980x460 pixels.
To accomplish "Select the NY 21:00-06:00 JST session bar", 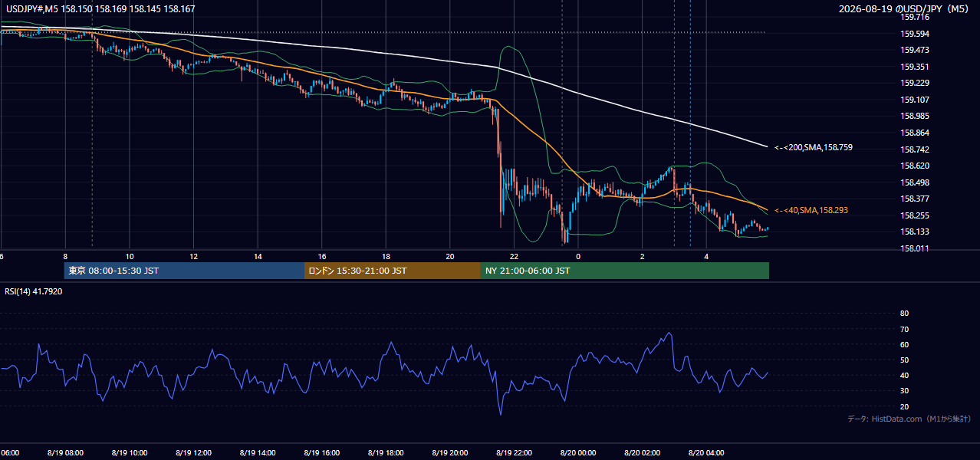I will pos(625,271).
